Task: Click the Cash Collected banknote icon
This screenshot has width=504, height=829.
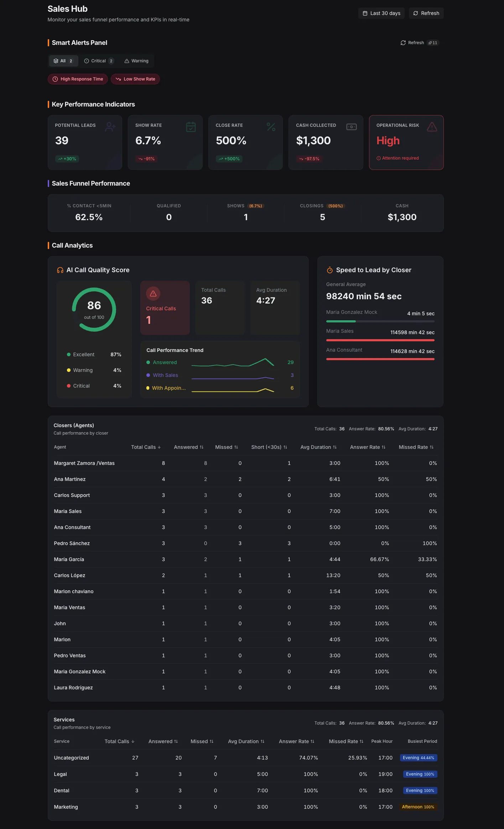Action: (352, 127)
